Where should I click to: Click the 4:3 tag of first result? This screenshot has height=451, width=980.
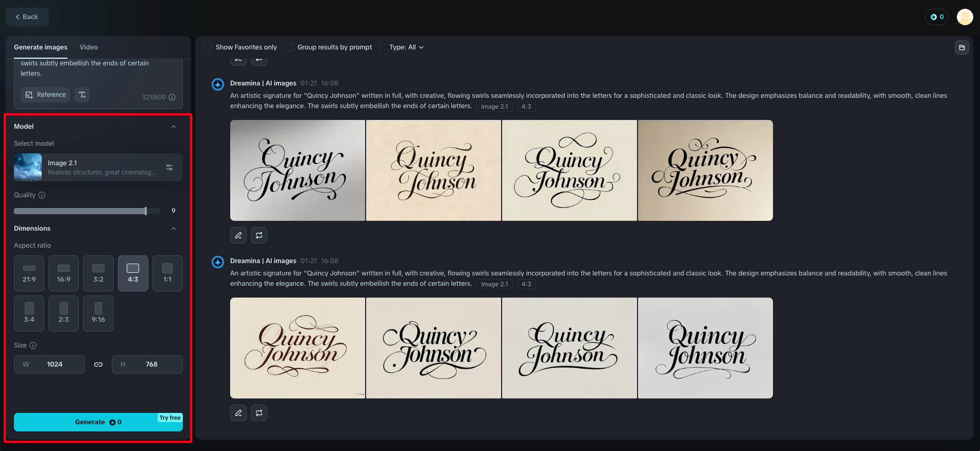click(x=526, y=107)
